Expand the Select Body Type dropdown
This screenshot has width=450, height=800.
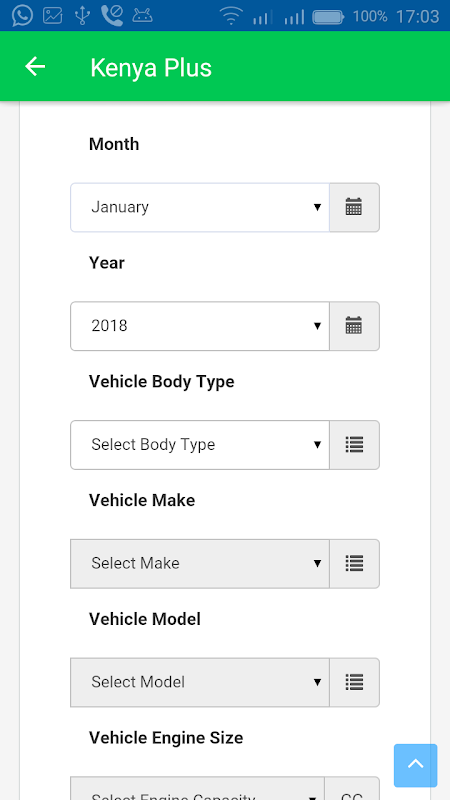(x=200, y=445)
